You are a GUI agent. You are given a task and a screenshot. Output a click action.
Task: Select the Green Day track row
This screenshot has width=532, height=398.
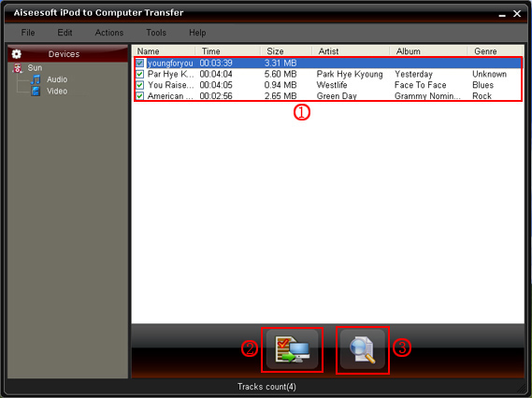tap(328, 96)
